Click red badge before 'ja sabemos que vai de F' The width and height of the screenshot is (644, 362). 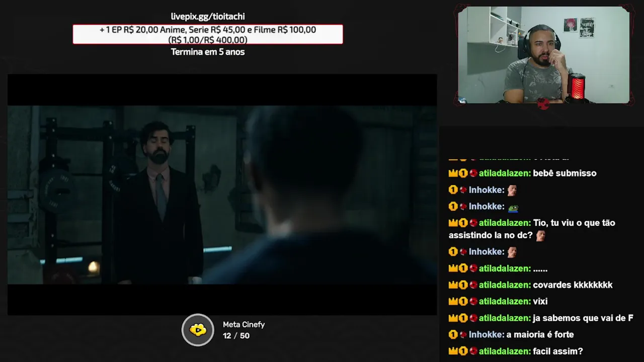[473, 318]
